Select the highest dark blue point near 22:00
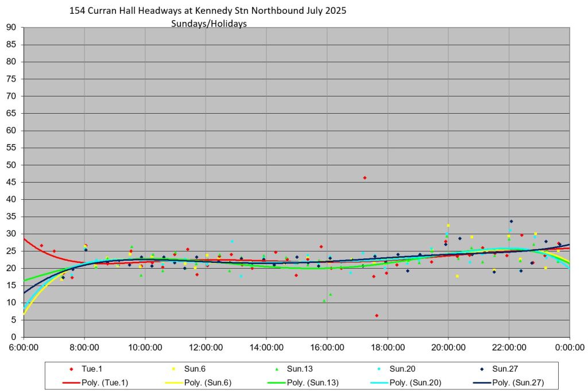The image size is (588, 391). click(x=511, y=222)
